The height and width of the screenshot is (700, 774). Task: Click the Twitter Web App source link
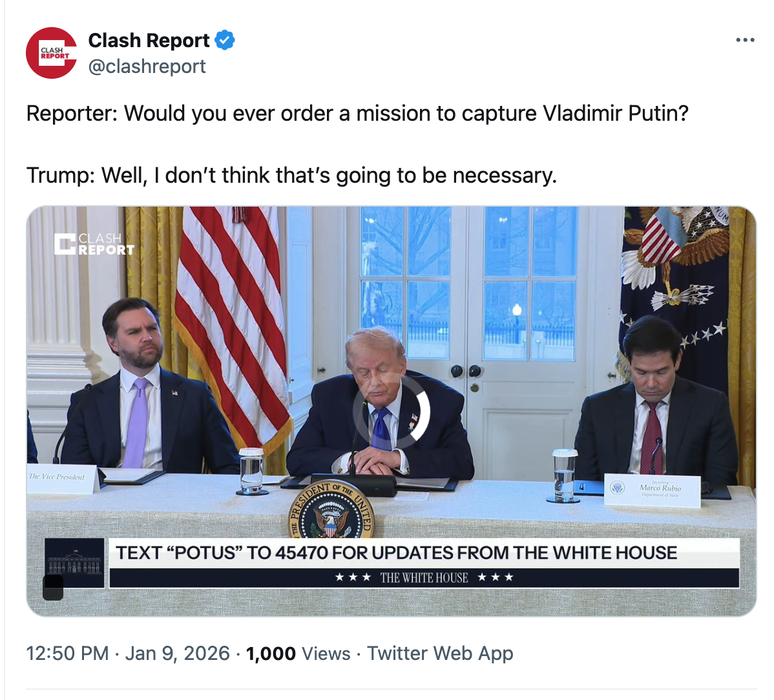pos(440,654)
